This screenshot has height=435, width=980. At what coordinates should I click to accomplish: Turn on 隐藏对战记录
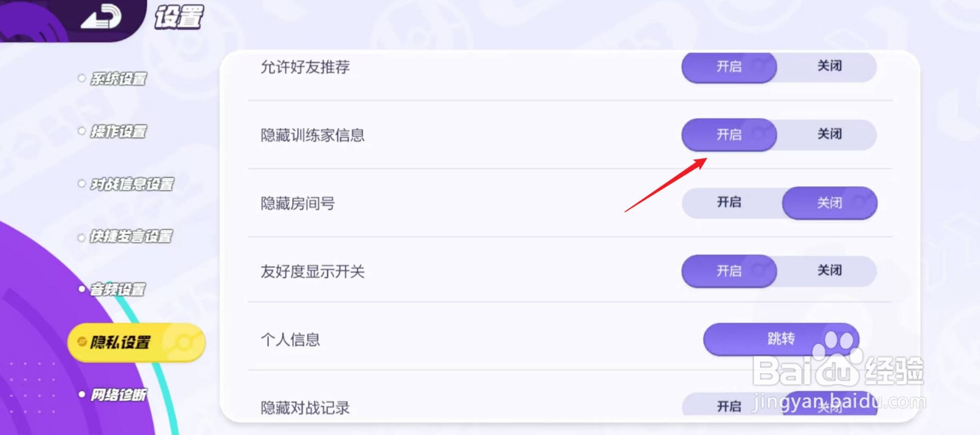(728, 406)
